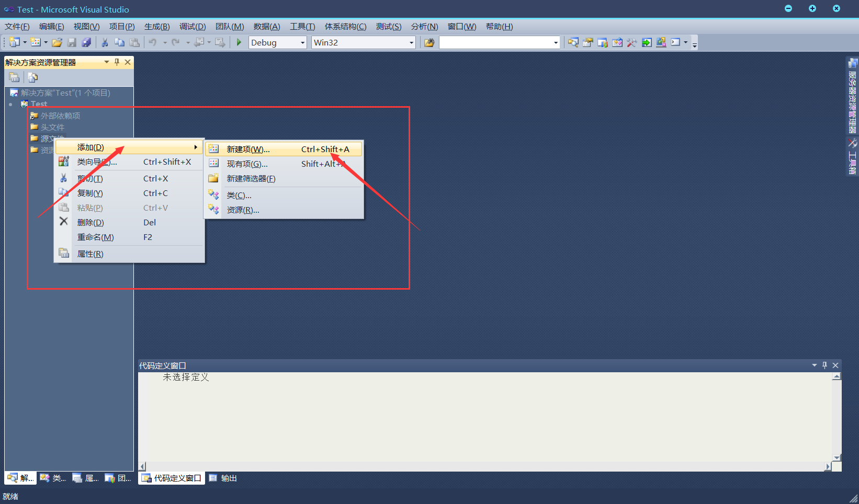Open the Toolbox hammer-wrench toolbar icon

tap(632, 42)
